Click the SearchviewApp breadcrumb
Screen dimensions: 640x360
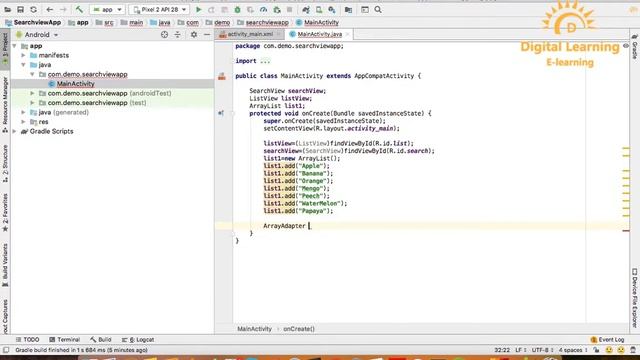pyautogui.click(x=33, y=22)
